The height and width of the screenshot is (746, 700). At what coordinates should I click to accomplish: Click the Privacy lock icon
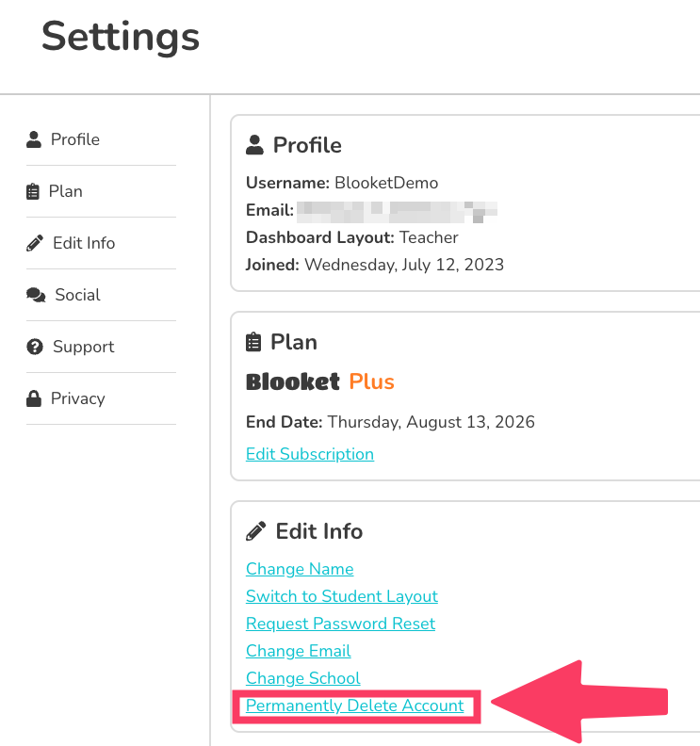(34, 398)
